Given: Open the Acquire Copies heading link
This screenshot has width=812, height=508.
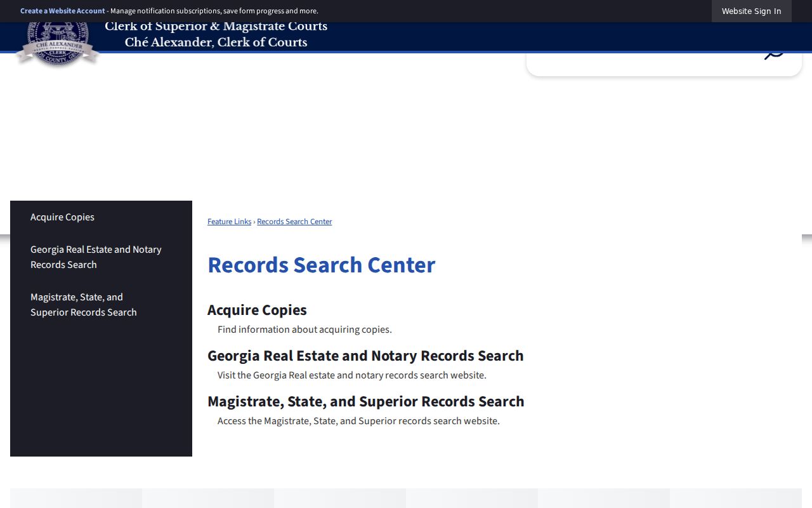Looking at the screenshot, I should point(257,310).
